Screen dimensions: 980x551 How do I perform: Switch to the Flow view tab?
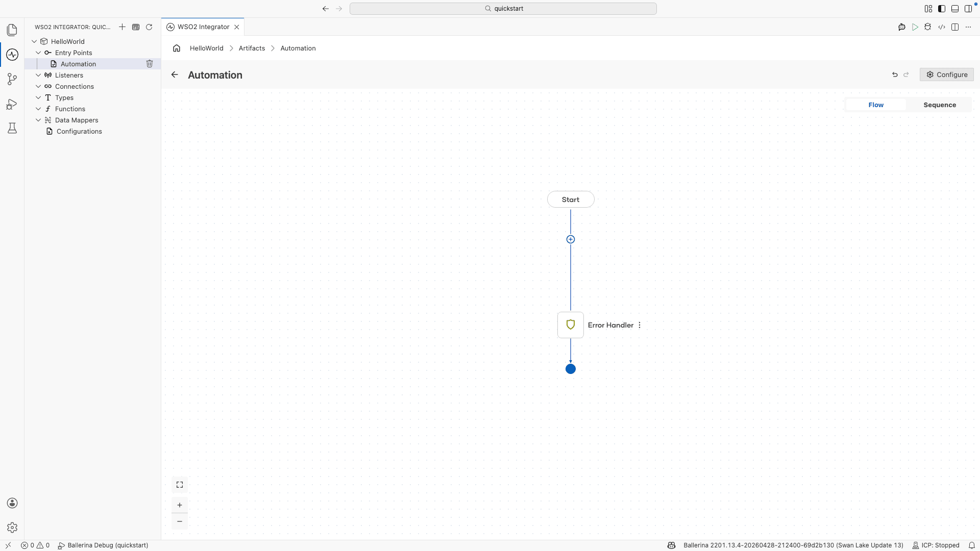pyautogui.click(x=876, y=105)
